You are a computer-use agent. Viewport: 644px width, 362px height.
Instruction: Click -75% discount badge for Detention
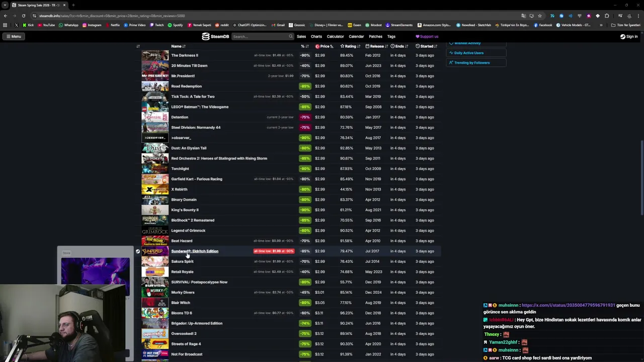point(305,117)
